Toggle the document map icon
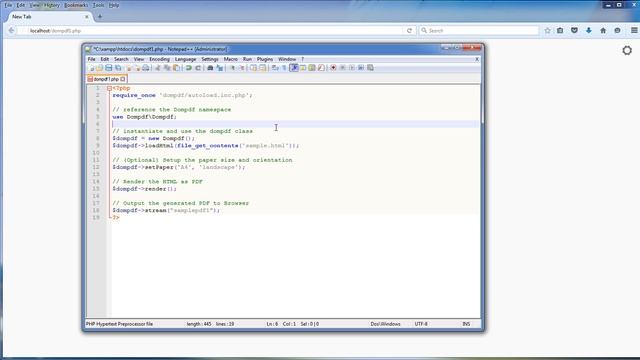Screen dimensions: 640x360 (x=312, y=68)
